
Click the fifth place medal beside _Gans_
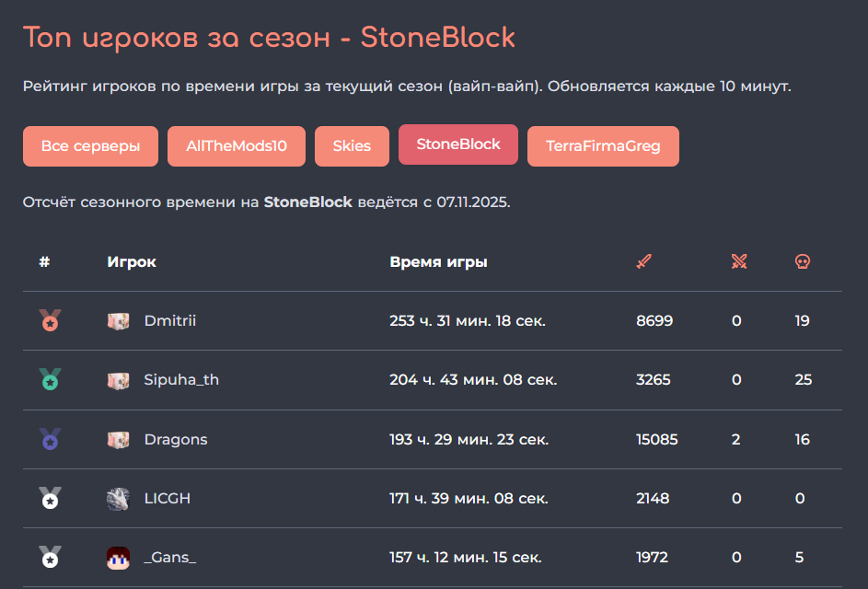tap(50, 558)
